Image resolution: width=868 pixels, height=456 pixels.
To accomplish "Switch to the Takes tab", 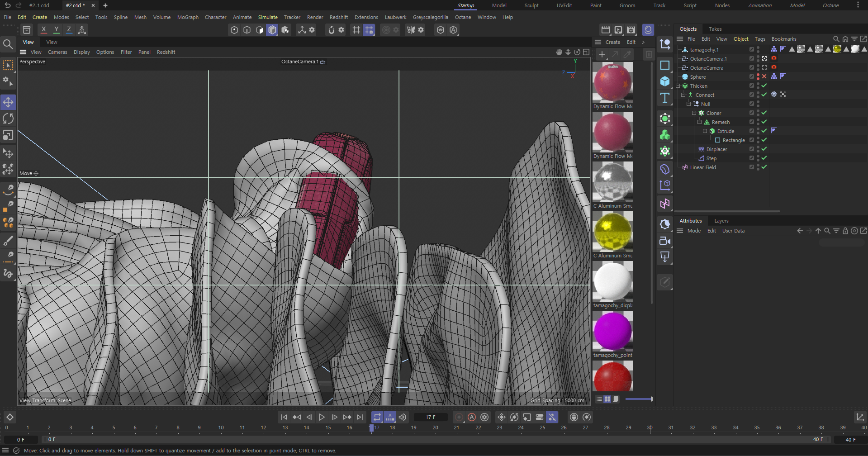I will tap(715, 29).
